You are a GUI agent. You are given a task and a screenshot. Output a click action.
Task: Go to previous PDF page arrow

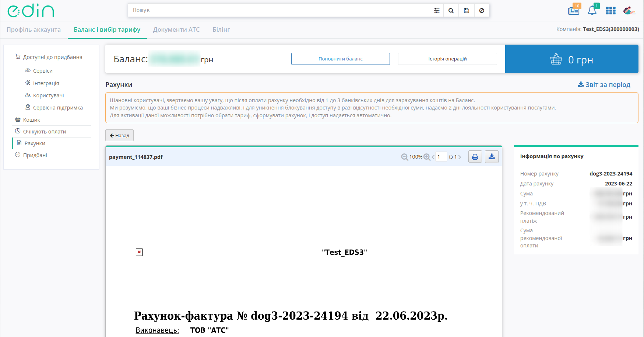pos(433,157)
